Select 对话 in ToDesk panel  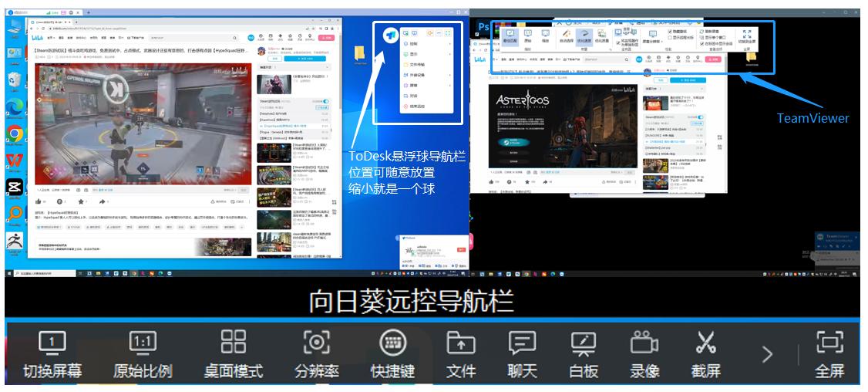(x=426, y=96)
